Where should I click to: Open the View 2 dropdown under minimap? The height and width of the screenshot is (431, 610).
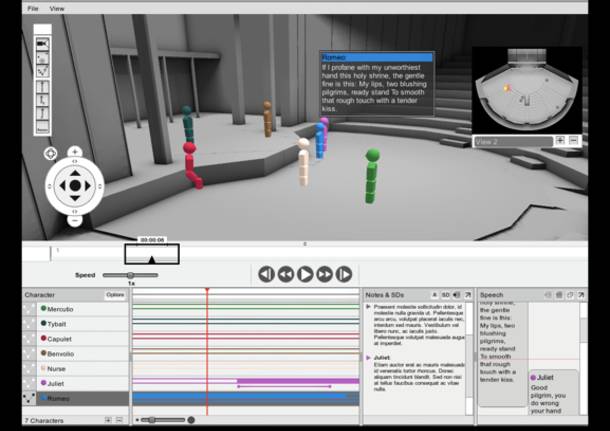pos(510,141)
